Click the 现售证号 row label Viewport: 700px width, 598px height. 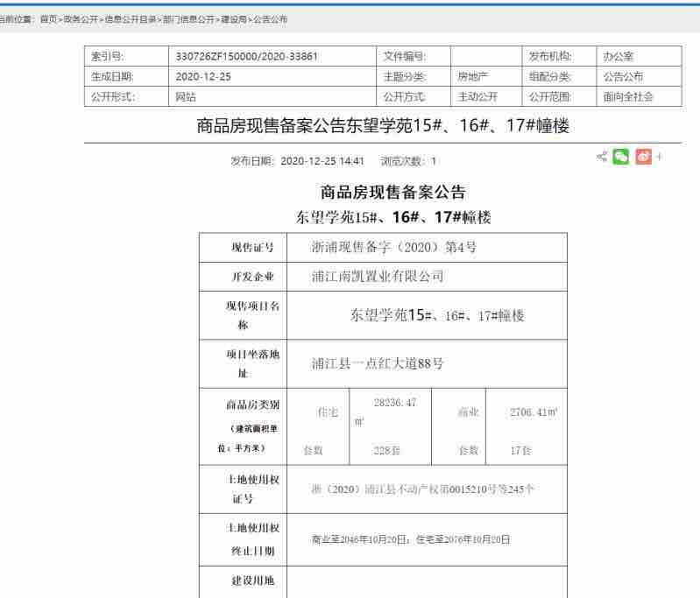coord(252,247)
